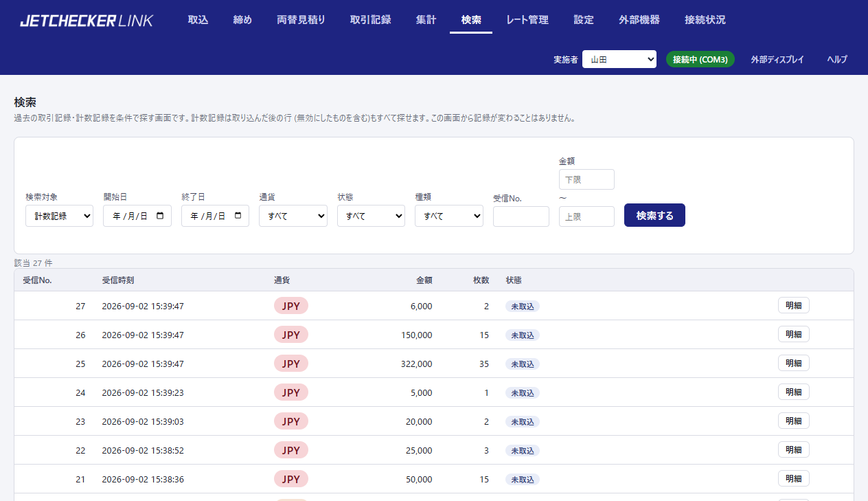Expand the 実施者 dropdown showing 山田
The height and width of the screenshot is (501, 868).
pos(619,60)
